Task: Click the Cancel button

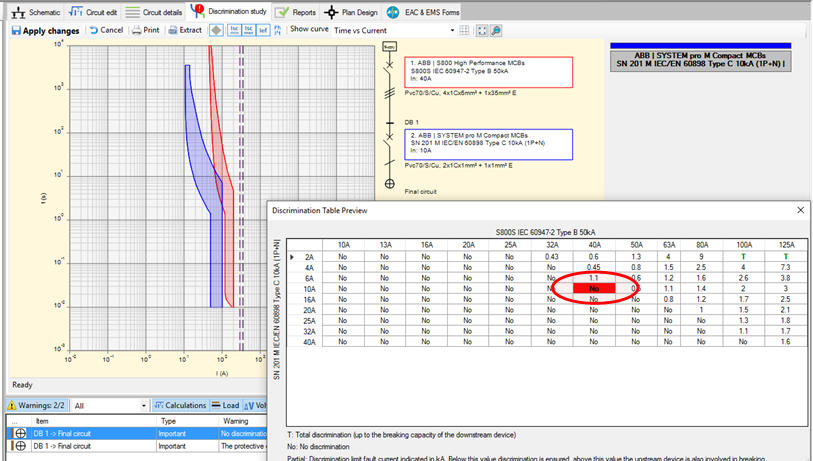Action: point(106,30)
